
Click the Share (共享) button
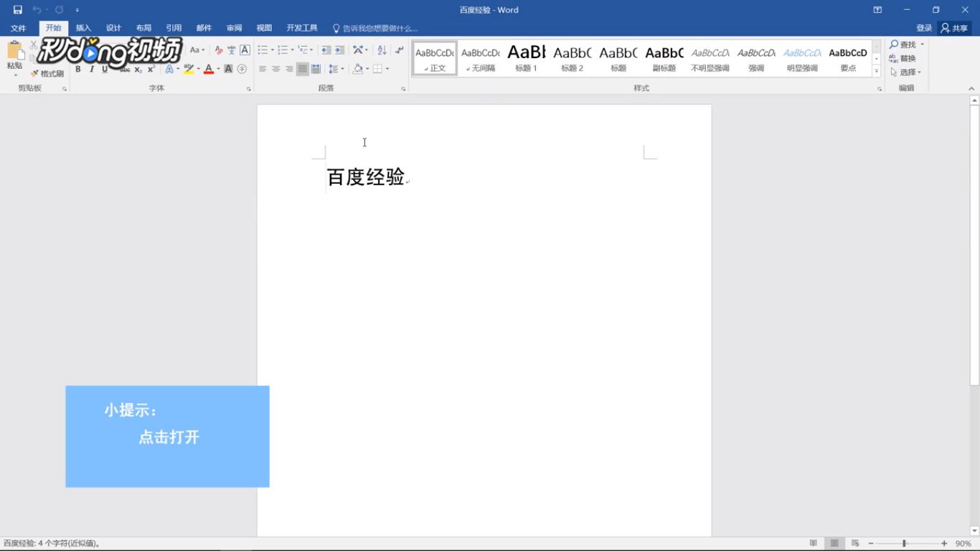tap(955, 28)
